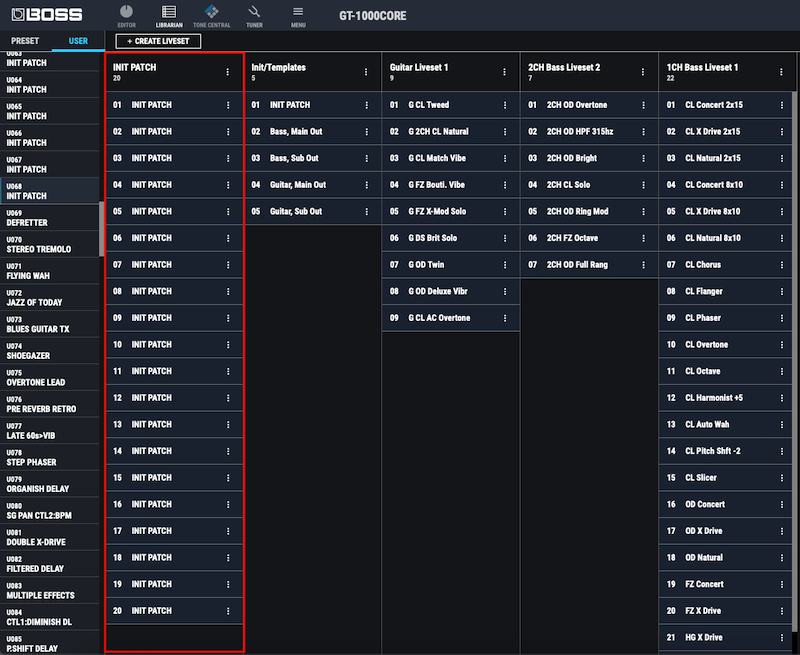Image resolution: width=800 pixels, height=655 pixels.
Task: Open the menu for patch 01 INIT PATCH in INIT PATCH liveset
Action: coord(228,105)
